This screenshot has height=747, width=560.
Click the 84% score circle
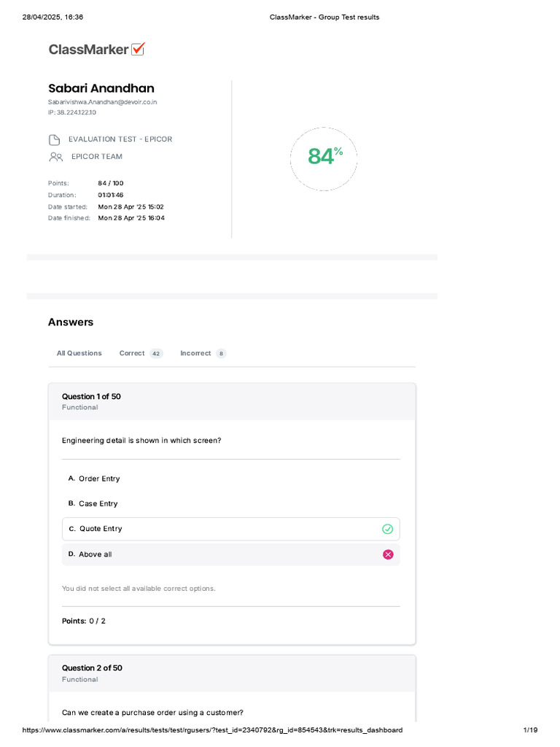[x=324, y=159]
